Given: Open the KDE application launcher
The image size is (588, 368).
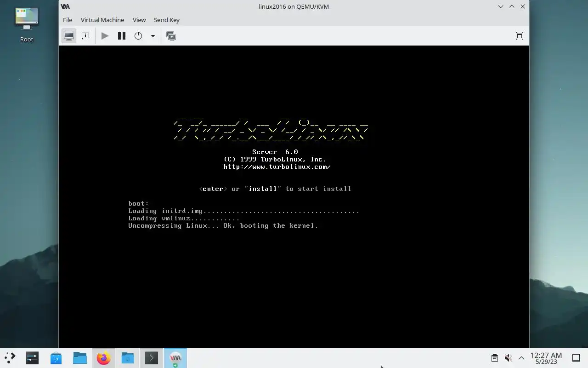Looking at the screenshot, I should click(10, 358).
